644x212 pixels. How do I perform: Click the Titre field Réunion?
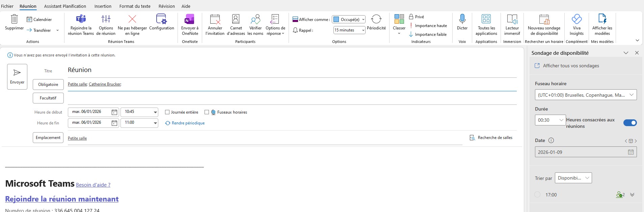click(x=292, y=70)
